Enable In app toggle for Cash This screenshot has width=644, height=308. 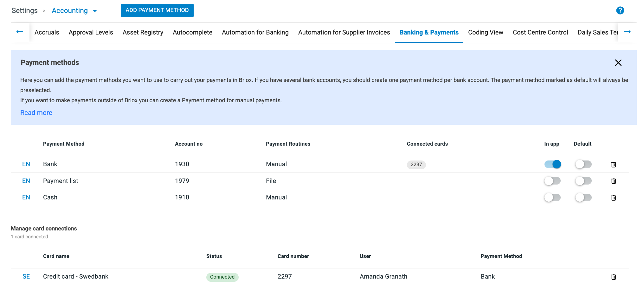click(x=552, y=198)
